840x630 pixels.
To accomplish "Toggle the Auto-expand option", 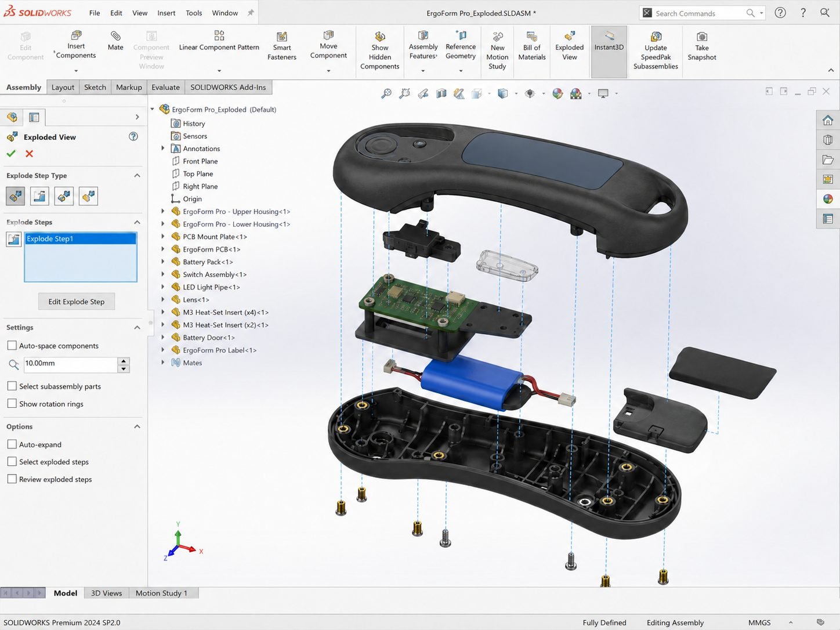I will tap(12, 444).
